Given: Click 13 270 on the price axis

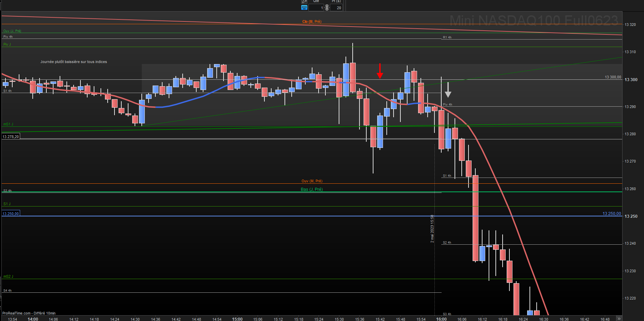Looking at the screenshot, I should coord(630,161).
